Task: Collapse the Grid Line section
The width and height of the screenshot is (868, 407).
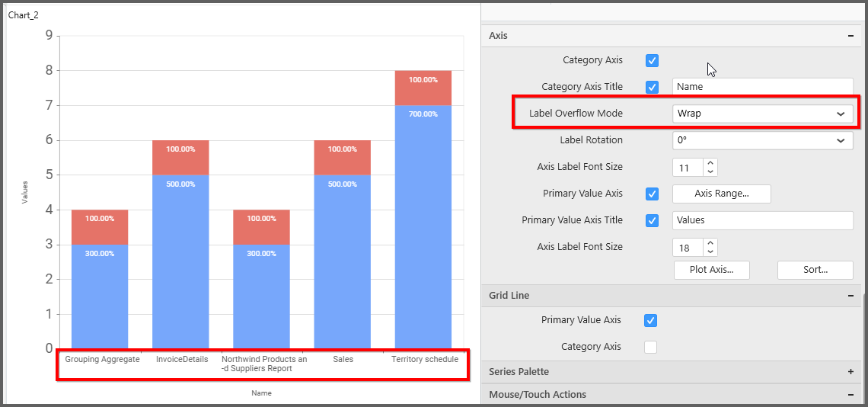Action: (850, 296)
